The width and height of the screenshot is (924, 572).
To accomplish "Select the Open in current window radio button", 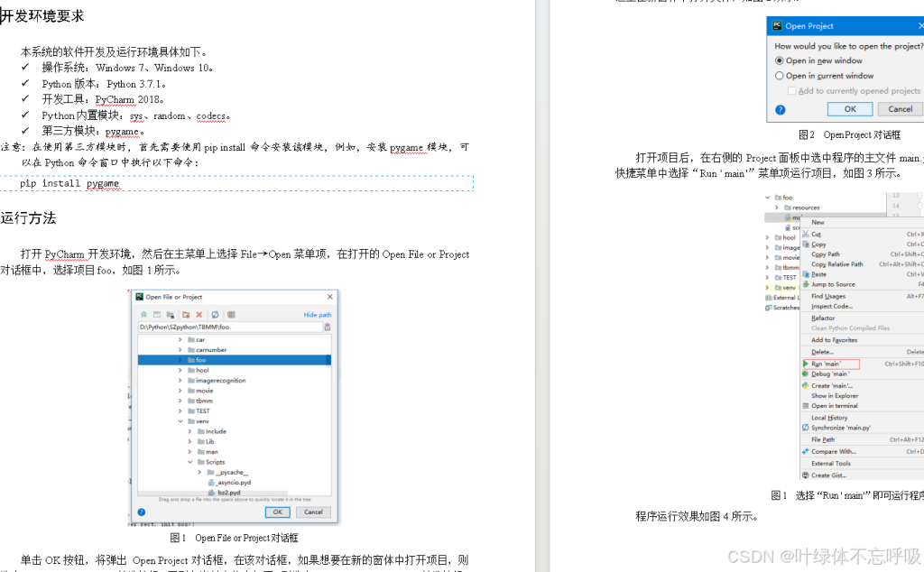I will click(x=780, y=75).
